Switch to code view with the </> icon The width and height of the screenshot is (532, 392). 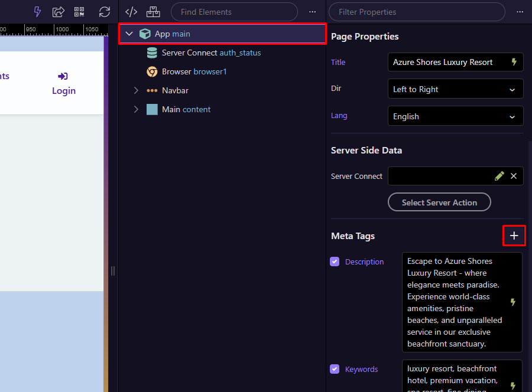click(131, 12)
